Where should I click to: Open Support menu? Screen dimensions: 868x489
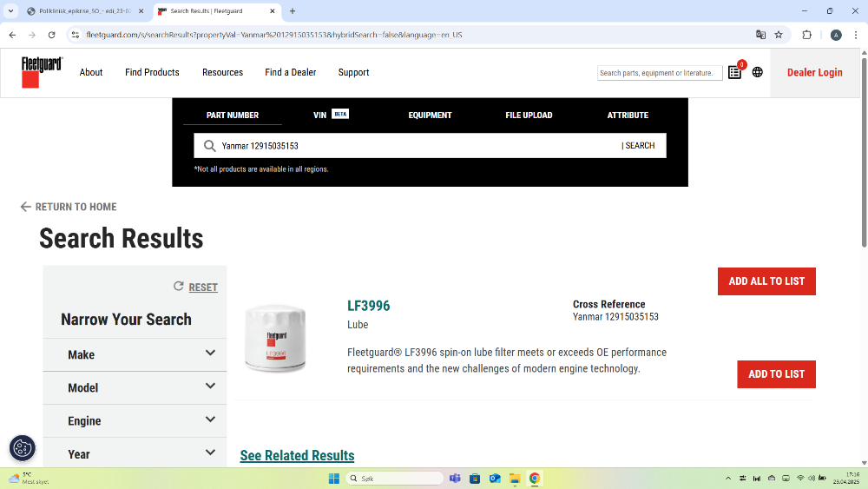click(x=354, y=73)
